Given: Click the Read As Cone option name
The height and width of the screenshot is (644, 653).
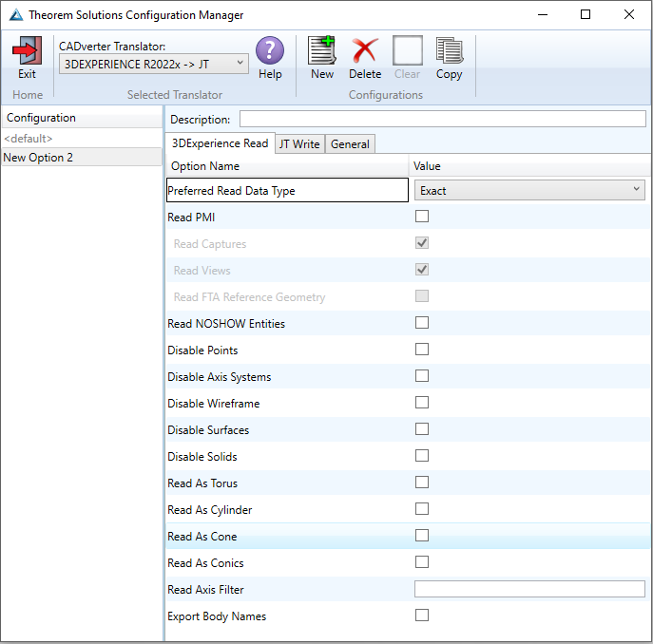Looking at the screenshot, I should point(202,537).
